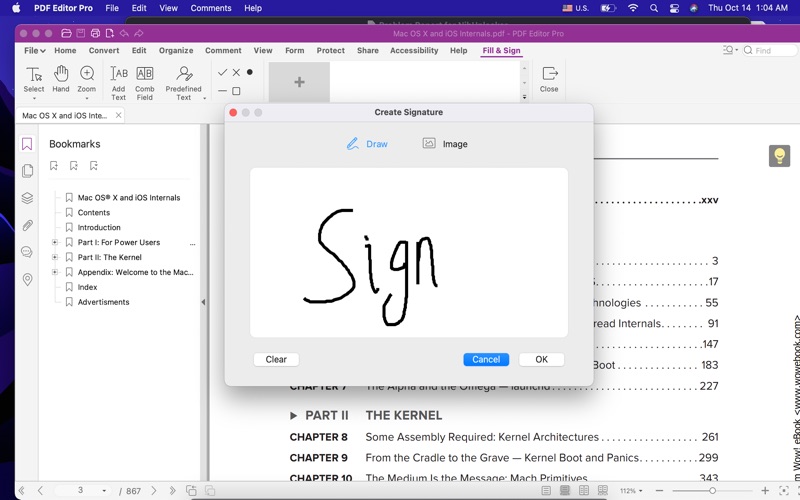The image size is (800, 500).
Task: Click the Save icon in title bar
Action: (x=81, y=33)
